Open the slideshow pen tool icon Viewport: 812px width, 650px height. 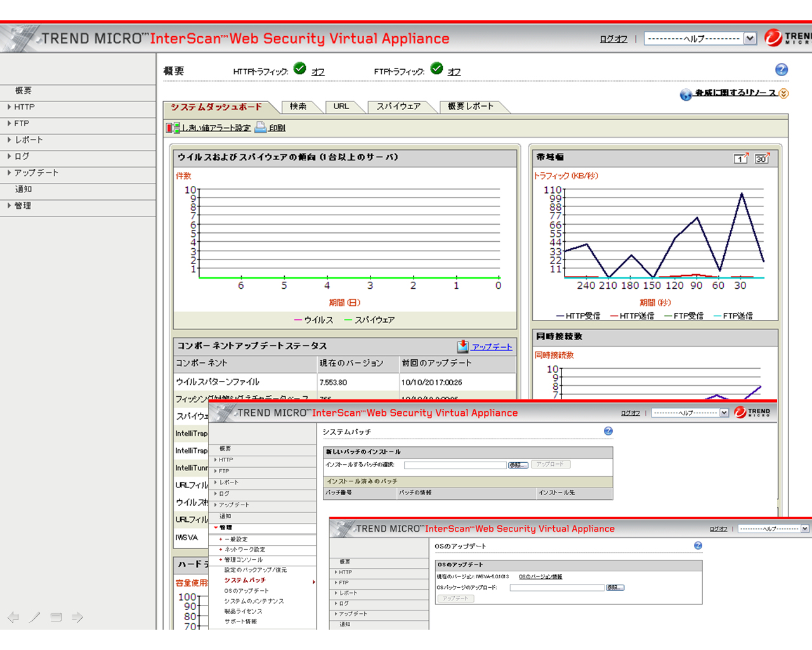tap(34, 617)
